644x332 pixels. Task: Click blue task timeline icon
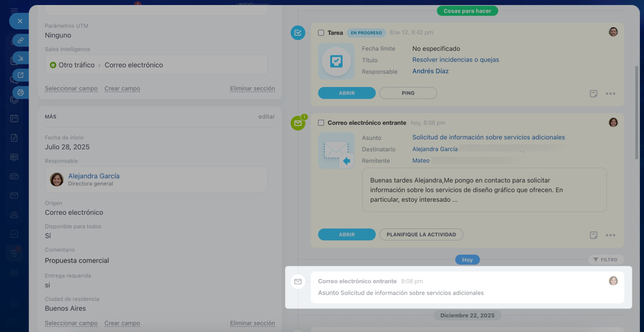coord(298,33)
